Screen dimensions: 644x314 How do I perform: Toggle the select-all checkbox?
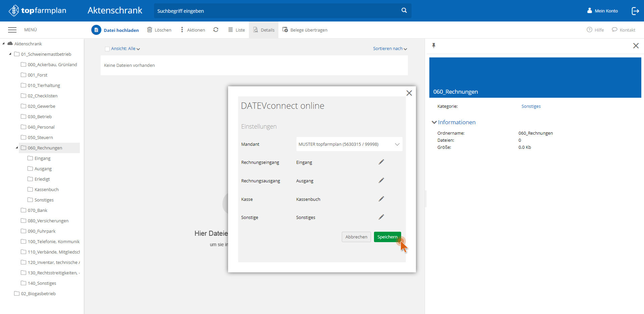click(x=107, y=49)
